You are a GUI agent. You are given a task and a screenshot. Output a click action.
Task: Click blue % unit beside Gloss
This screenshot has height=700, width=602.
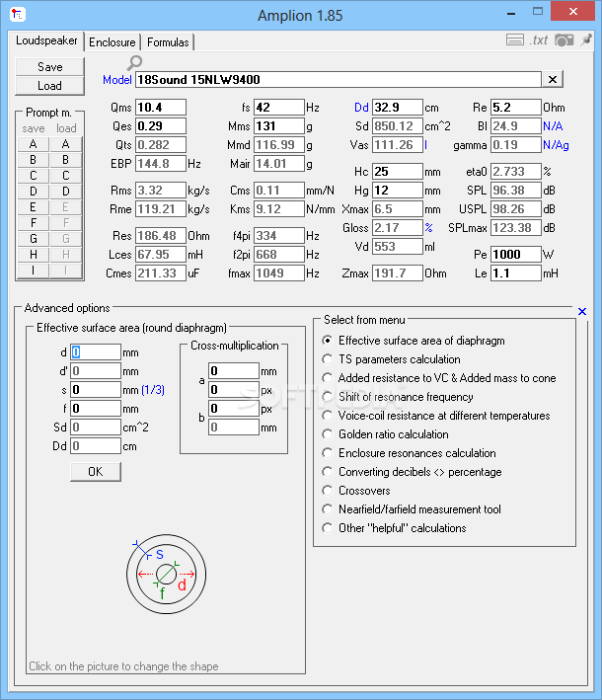click(x=428, y=228)
